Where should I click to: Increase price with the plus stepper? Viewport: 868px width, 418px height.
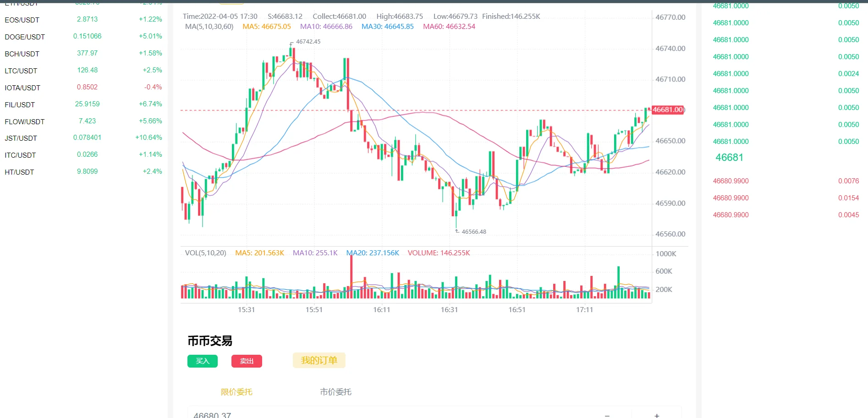tap(657, 415)
